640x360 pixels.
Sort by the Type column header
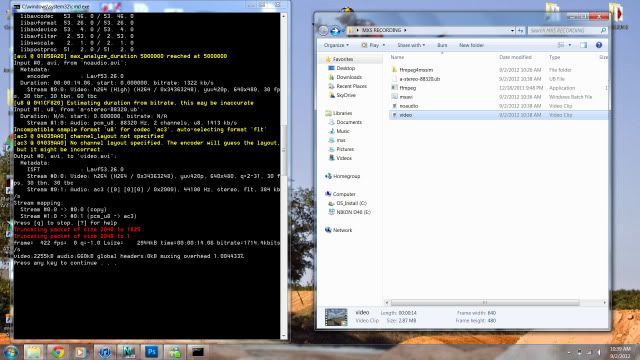(554, 58)
